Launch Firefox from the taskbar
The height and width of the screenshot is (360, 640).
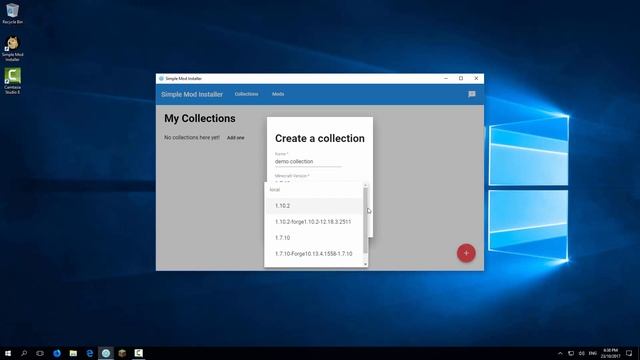[57, 353]
